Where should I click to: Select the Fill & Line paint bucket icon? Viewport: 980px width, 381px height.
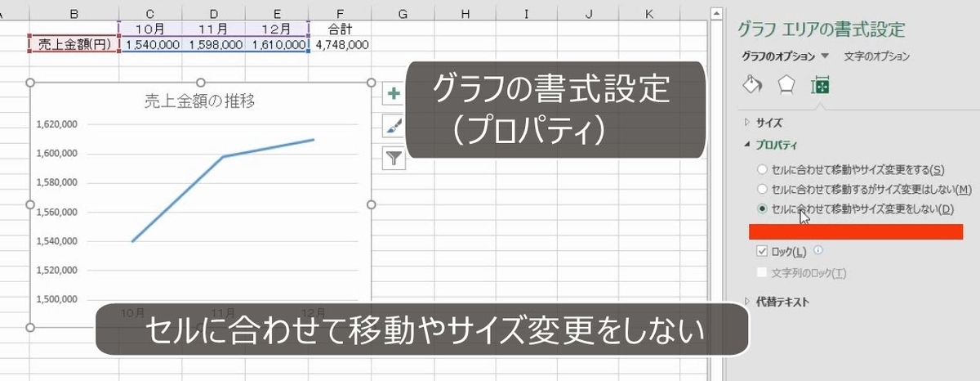point(752,84)
